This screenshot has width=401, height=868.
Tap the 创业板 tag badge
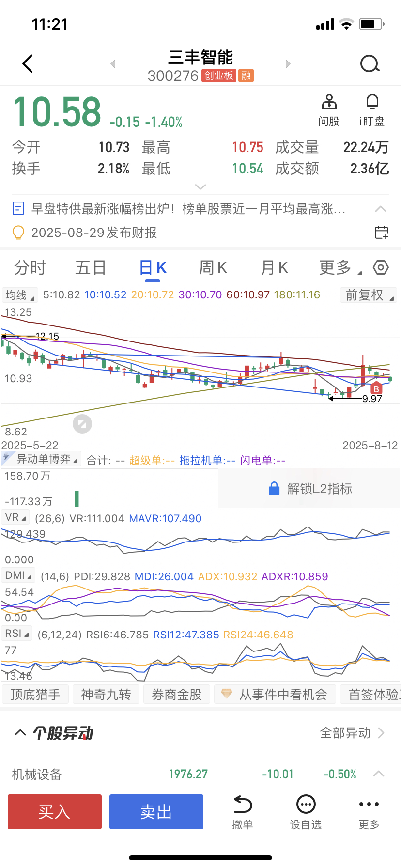pos(219,76)
